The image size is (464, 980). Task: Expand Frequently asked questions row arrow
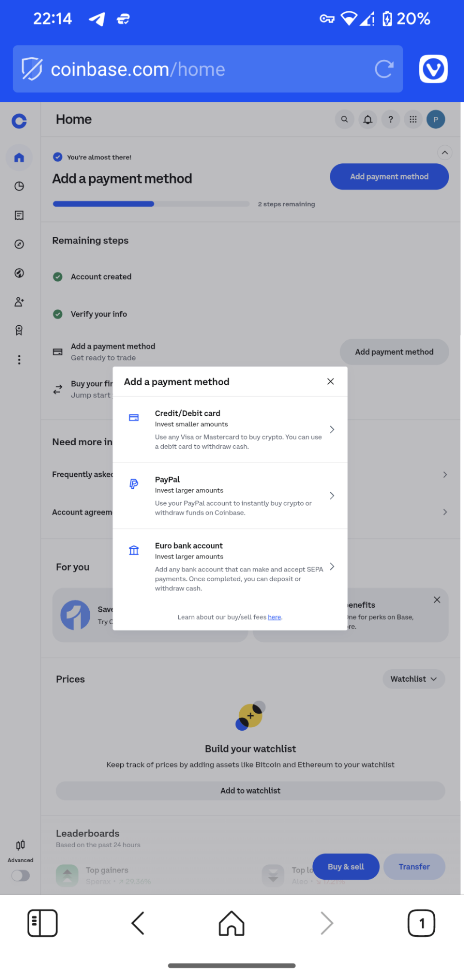[x=445, y=475]
